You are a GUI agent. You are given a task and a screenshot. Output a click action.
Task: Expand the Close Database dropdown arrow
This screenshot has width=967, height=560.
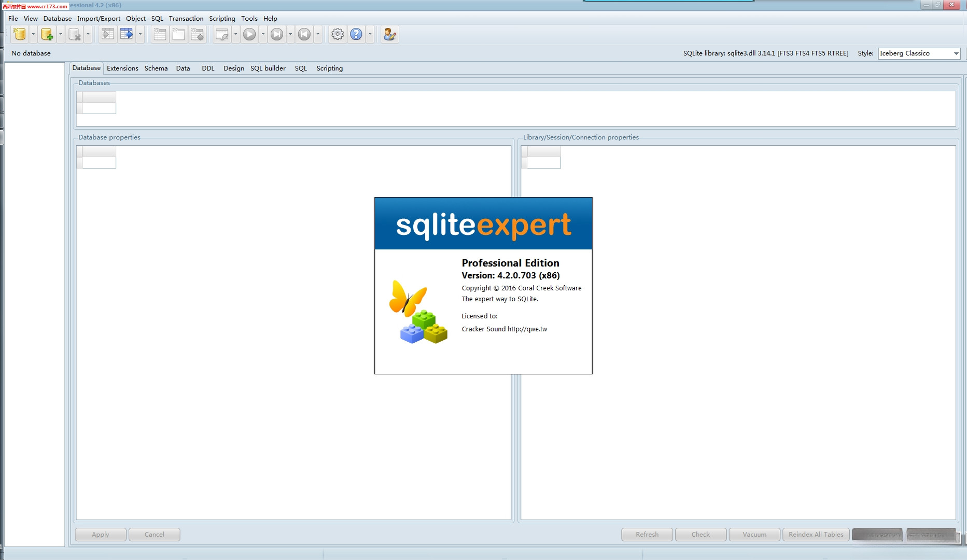click(x=88, y=34)
